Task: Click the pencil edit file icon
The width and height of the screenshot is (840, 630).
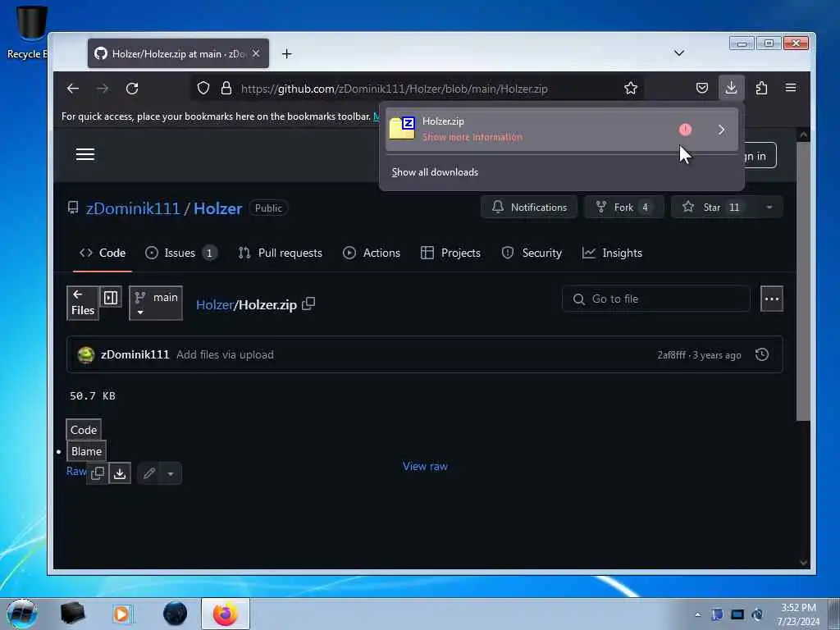Action: coord(149,473)
